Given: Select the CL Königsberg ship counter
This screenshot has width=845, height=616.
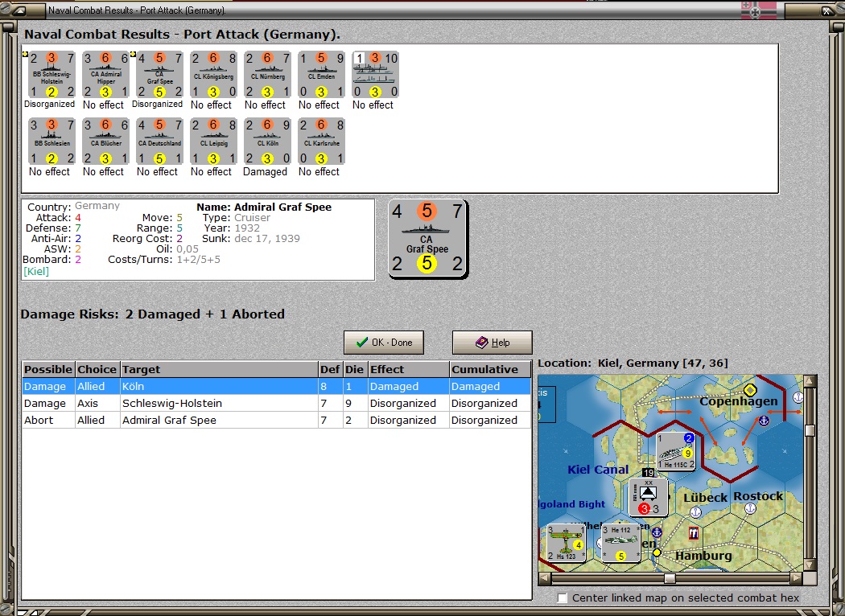Looking at the screenshot, I should (x=213, y=75).
